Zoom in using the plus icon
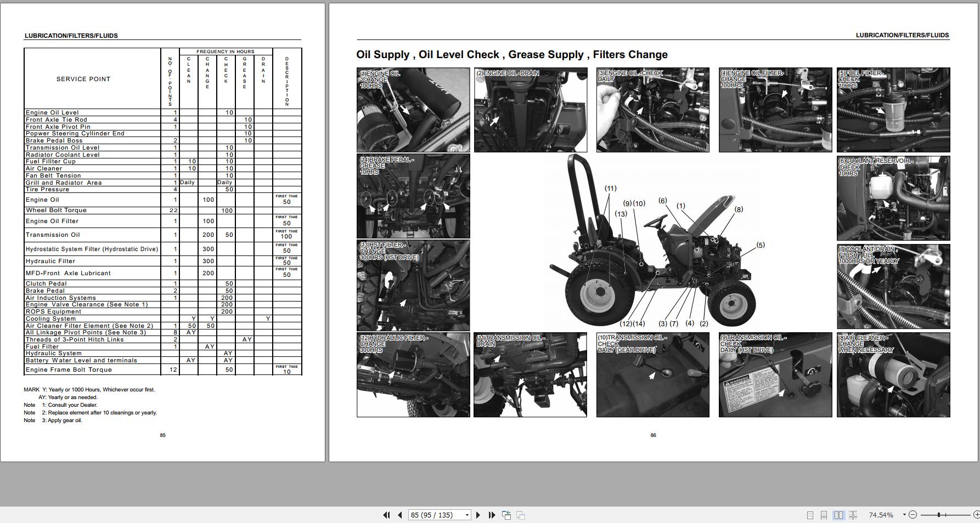 pos(977,515)
